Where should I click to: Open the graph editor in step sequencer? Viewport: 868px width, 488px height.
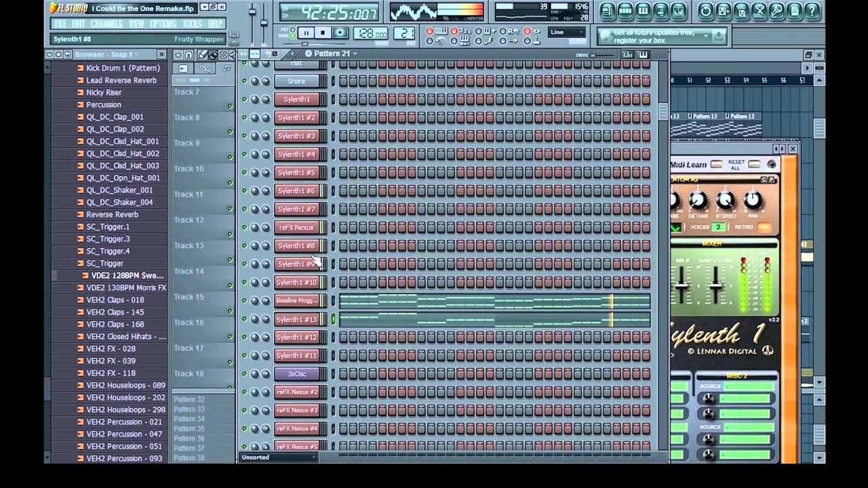[x=628, y=54]
